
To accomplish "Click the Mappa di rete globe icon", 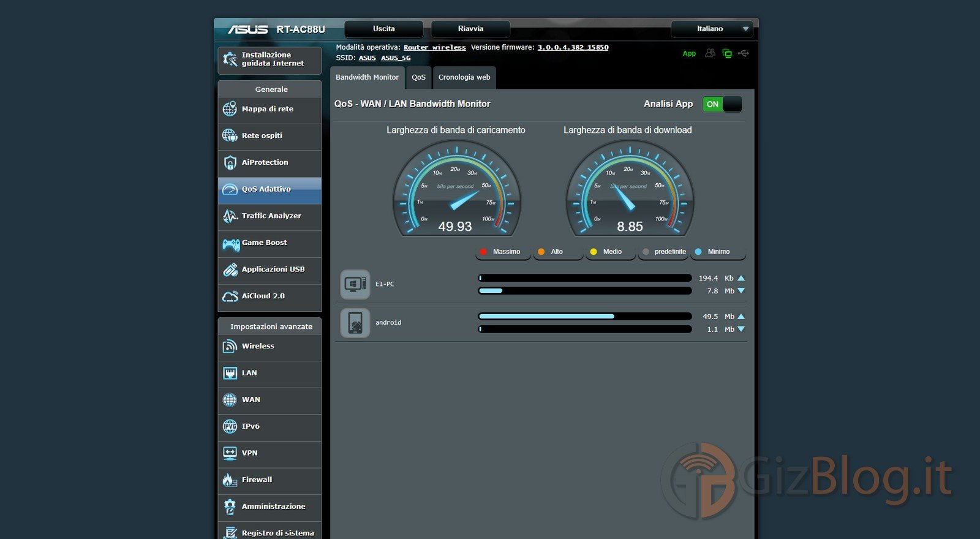I will [230, 109].
